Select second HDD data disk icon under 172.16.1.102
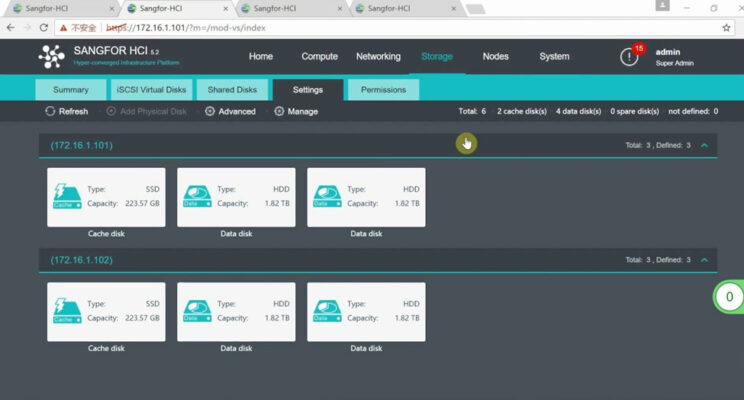This screenshot has height=400, width=744. coord(327,311)
